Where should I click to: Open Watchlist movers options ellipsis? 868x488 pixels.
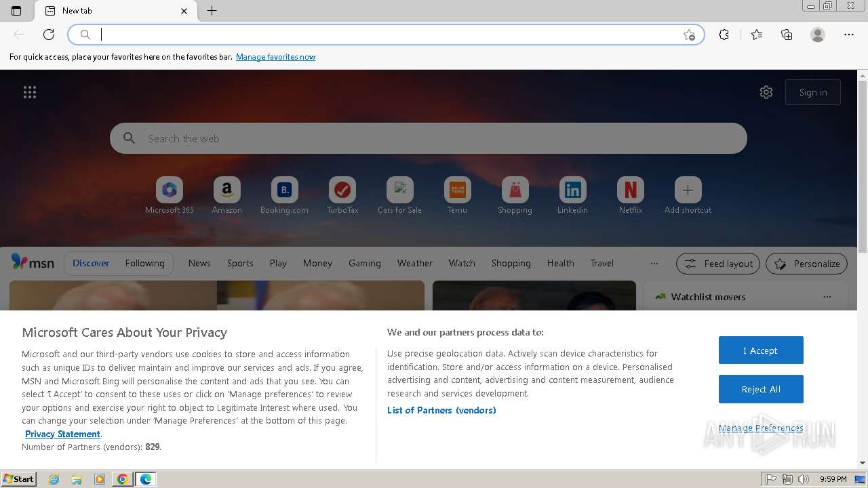click(827, 297)
